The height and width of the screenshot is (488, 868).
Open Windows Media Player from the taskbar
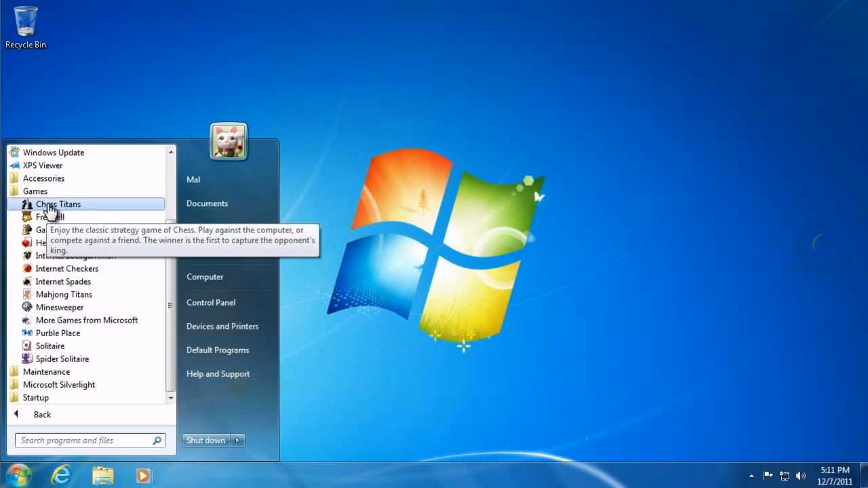[143, 475]
